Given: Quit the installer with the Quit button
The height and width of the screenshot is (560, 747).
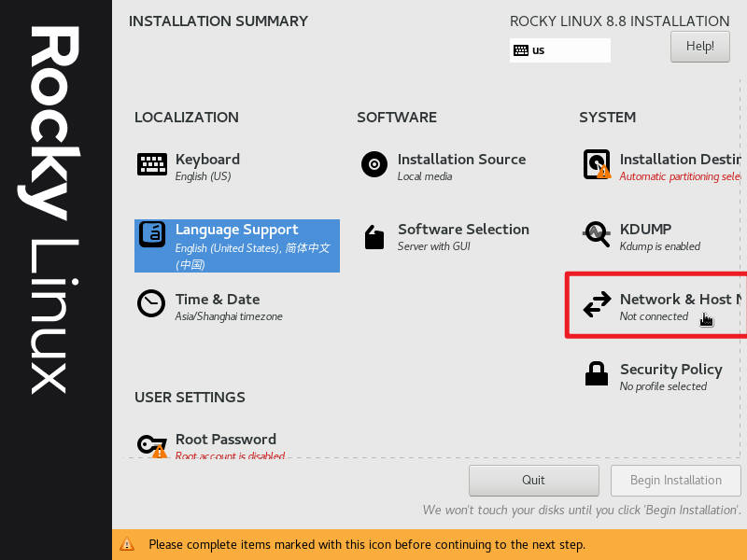Looking at the screenshot, I should pos(533,480).
